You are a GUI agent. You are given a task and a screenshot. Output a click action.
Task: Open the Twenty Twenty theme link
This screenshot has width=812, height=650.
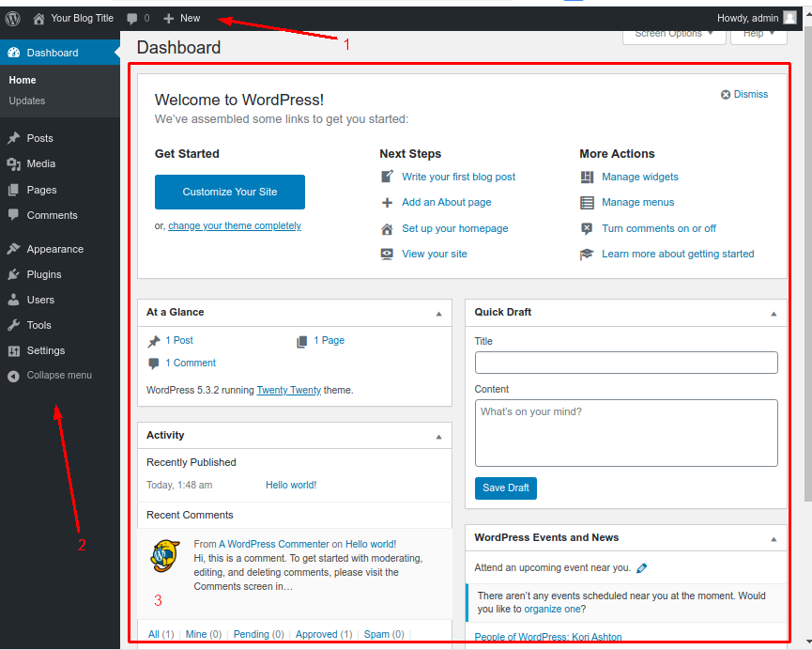tap(289, 391)
